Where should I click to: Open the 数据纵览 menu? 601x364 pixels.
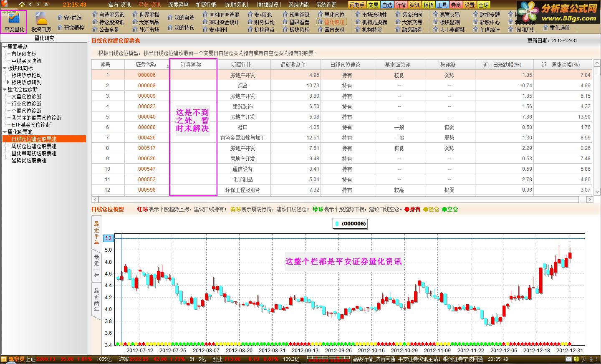point(268,5)
